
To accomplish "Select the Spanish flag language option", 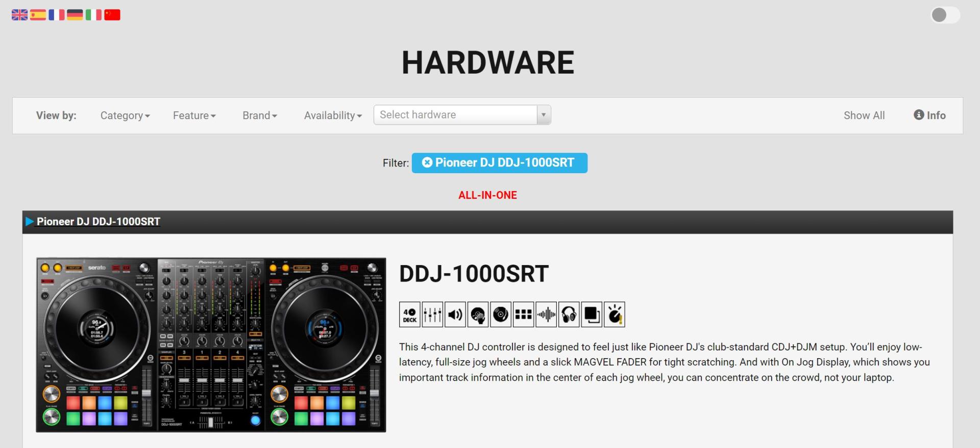I will coord(38,15).
